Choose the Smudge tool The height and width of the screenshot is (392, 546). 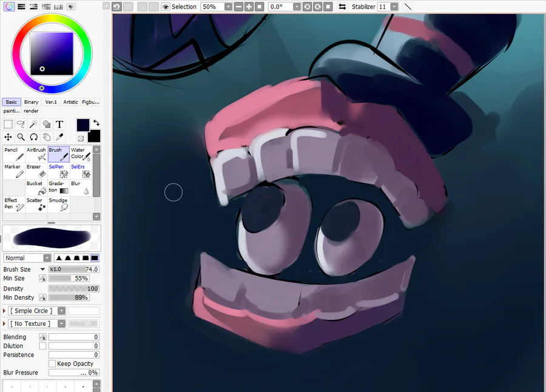(58, 204)
